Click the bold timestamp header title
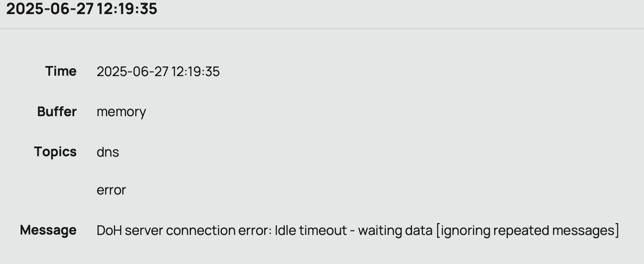 pyautogui.click(x=82, y=9)
